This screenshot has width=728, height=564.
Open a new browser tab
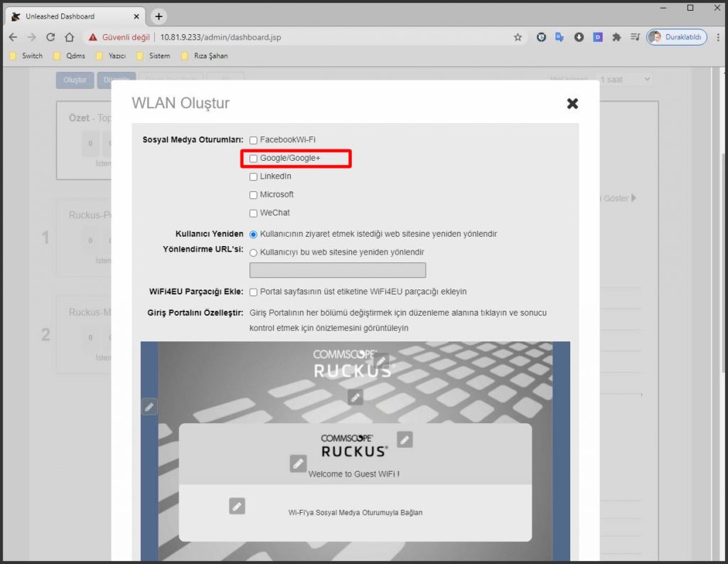click(x=159, y=17)
